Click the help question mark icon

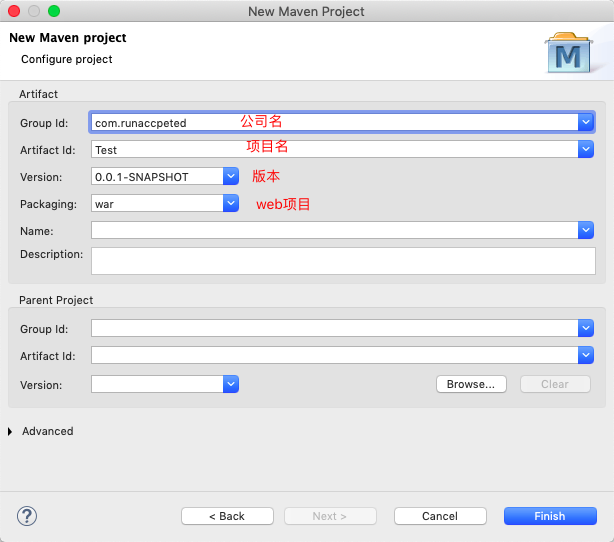click(x=27, y=516)
